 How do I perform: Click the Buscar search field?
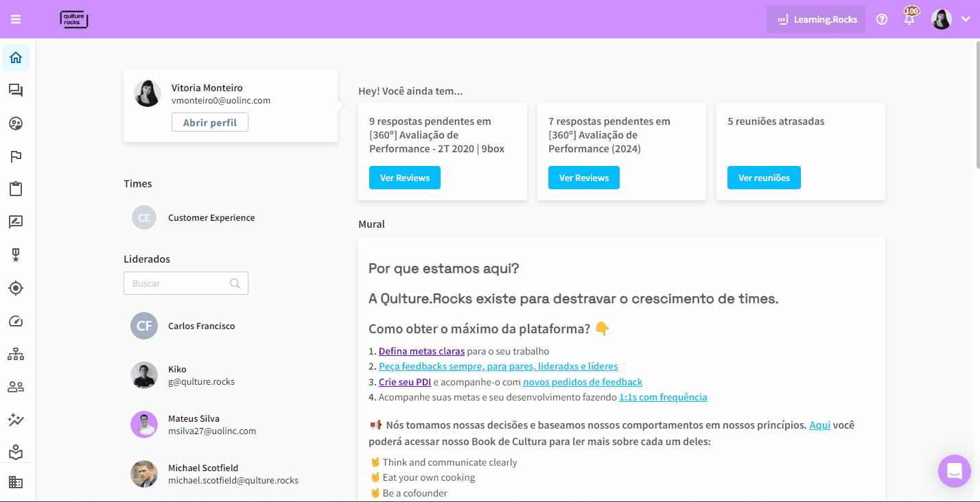[178, 283]
